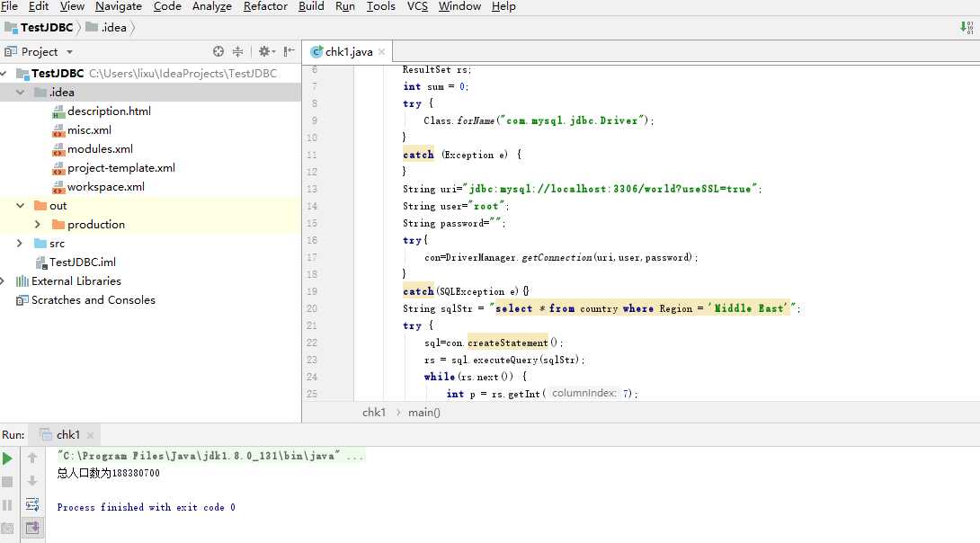Click the Pause output icon
Image resolution: width=980 pixels, height=543 pixels.
click(x=7, y=505)
